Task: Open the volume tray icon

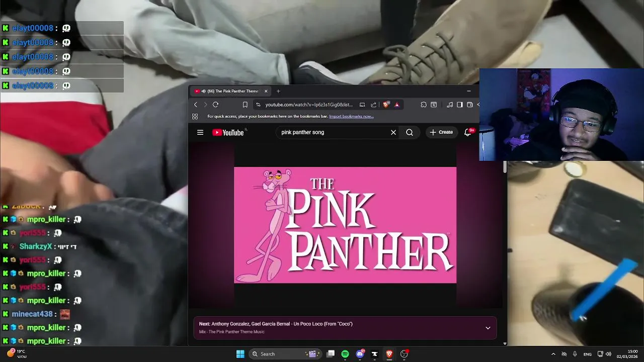Action: point(608,354)
